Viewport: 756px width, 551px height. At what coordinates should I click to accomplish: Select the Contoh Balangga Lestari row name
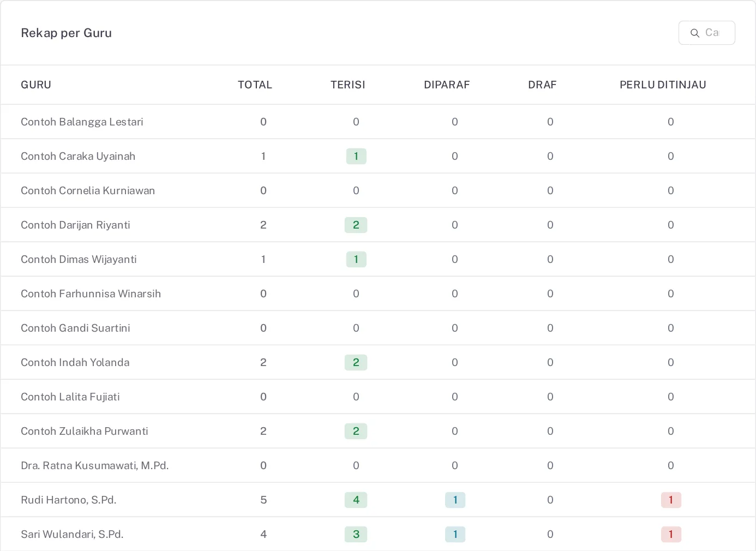pyautogui.click(x=82, y=122)
